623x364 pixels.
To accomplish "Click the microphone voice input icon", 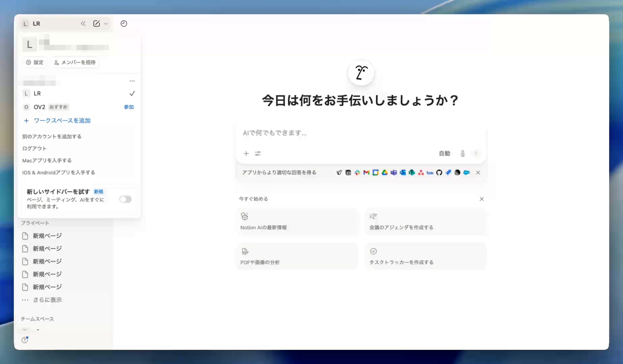I will [463, 153].
